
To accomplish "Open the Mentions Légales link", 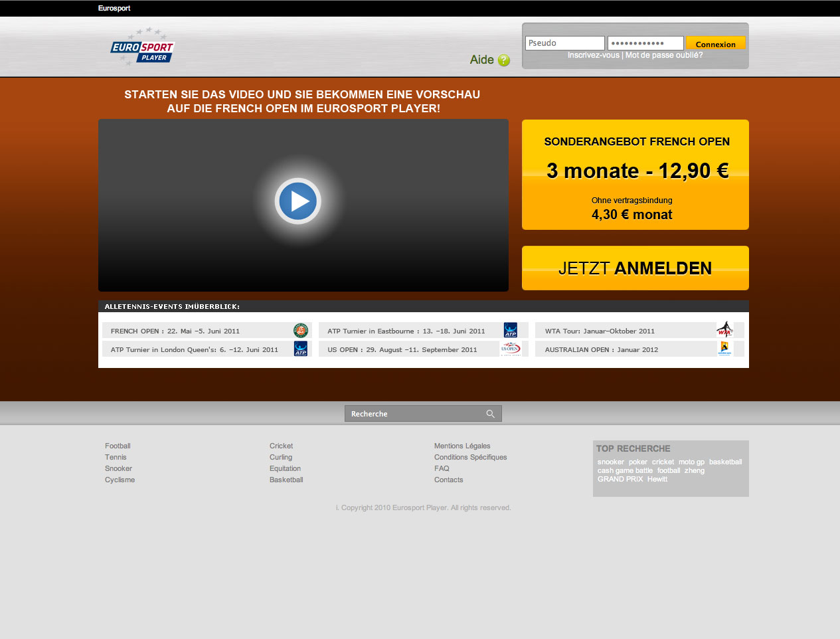I will click(x=462, y=446).
